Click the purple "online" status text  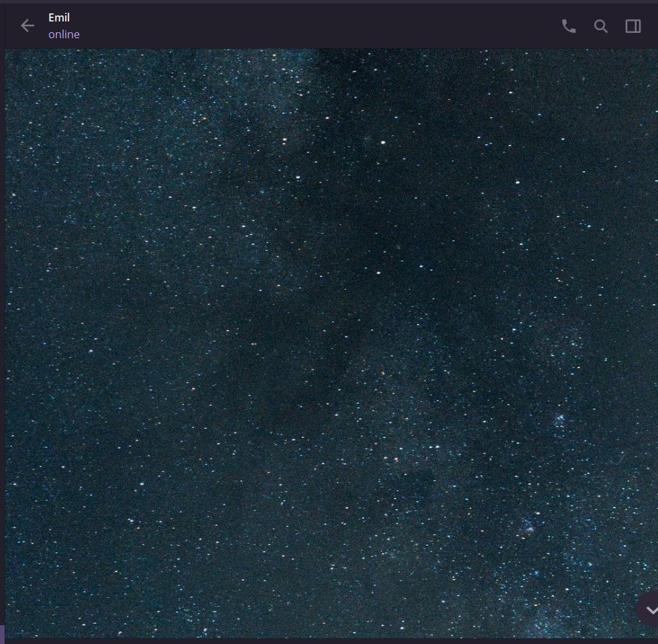64,34
